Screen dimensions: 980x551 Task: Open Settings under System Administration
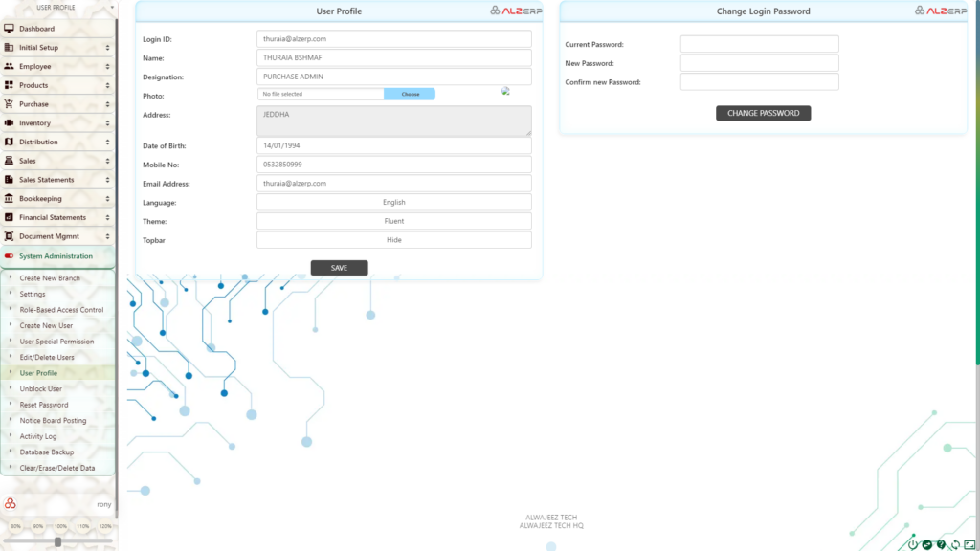(32, 294)
